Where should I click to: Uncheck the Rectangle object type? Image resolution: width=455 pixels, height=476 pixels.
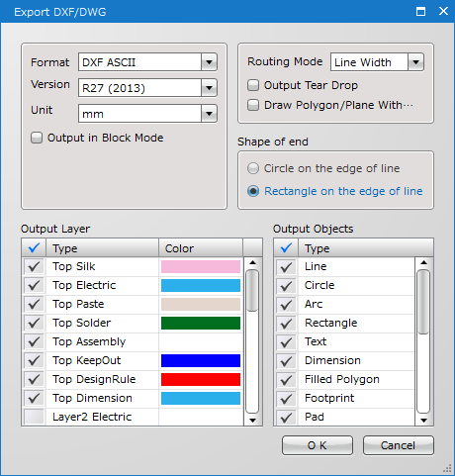point(286,323)
